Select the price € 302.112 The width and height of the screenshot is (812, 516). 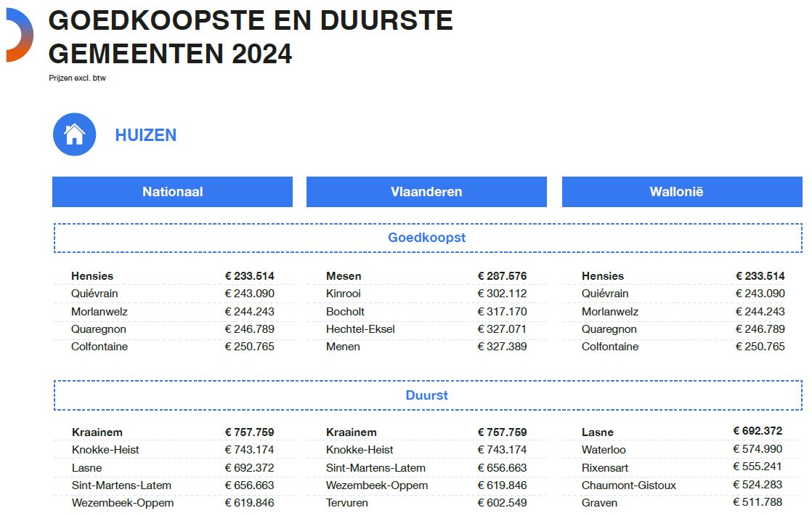[502, 294]
